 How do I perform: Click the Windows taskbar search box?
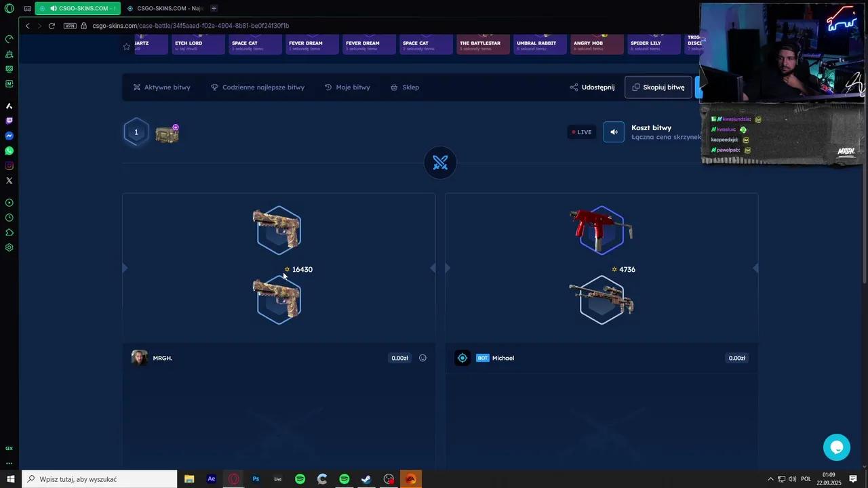click(100, 479)
